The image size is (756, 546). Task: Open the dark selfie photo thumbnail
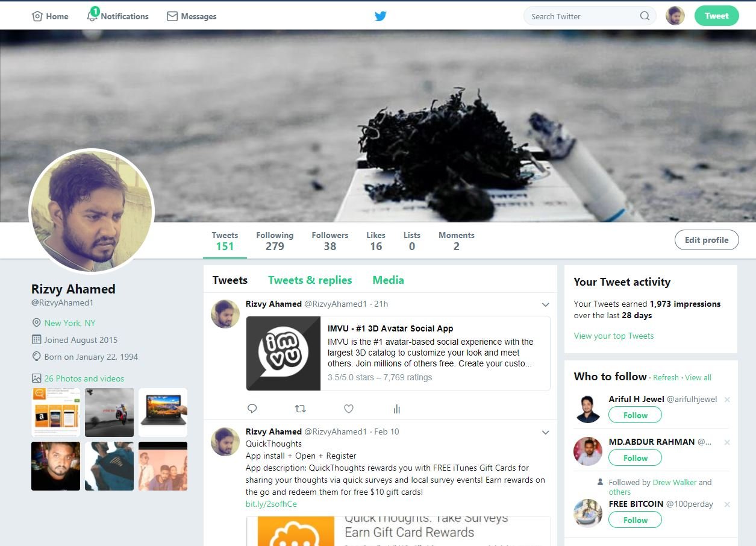(x=55, y=466)
